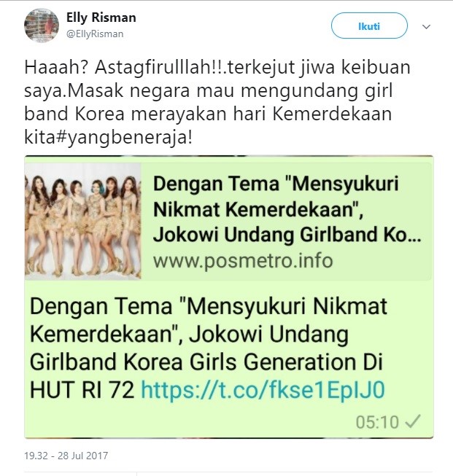The height and width of the screenshot is (476, 453).
Task: Open the https://t.co/fkse1EpIJ0 link
Action: coord(263,390)
